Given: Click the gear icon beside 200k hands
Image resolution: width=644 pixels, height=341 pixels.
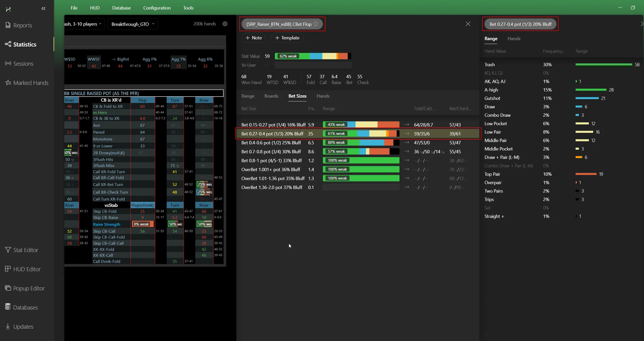Looking at the screenshot, I should coord(225,24).
